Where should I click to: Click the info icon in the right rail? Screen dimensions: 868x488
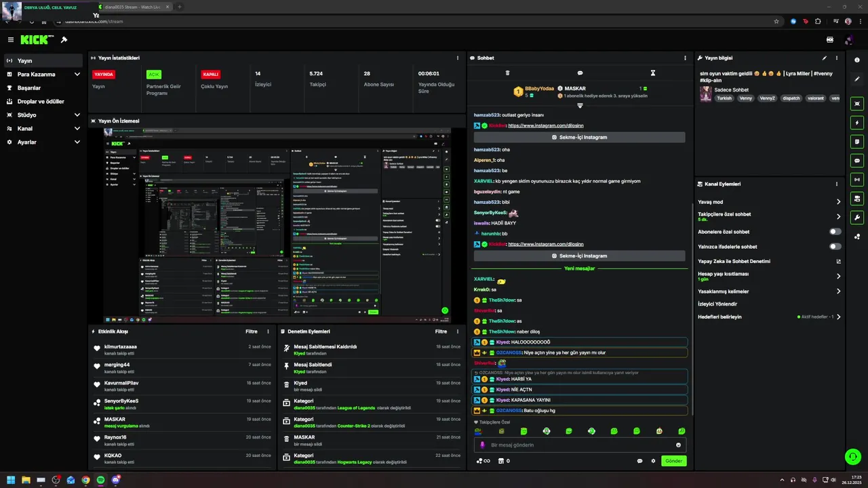tap(857, 60)
